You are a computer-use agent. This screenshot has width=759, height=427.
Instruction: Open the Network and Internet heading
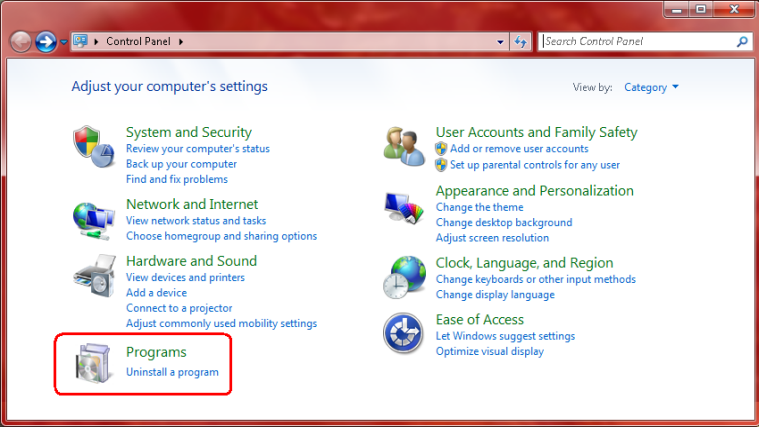coord(192,204)
